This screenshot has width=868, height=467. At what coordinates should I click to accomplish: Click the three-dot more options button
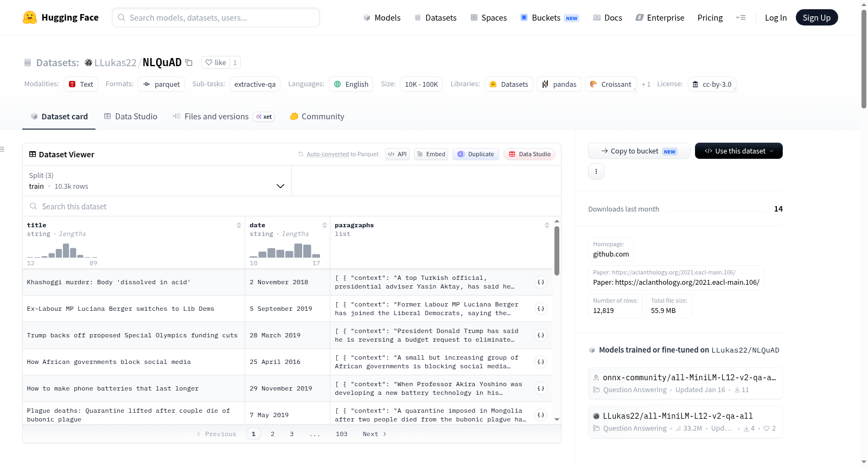(596, 171)
